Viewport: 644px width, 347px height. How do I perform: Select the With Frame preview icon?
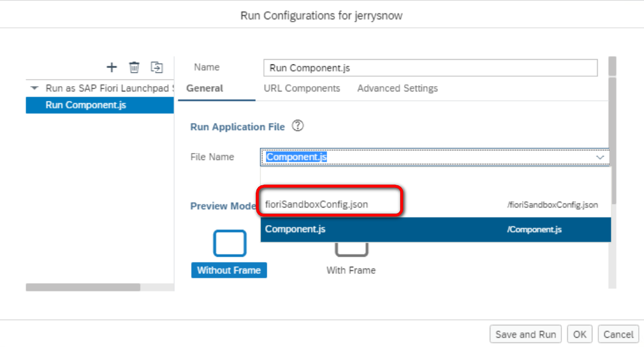click(351, 249)
